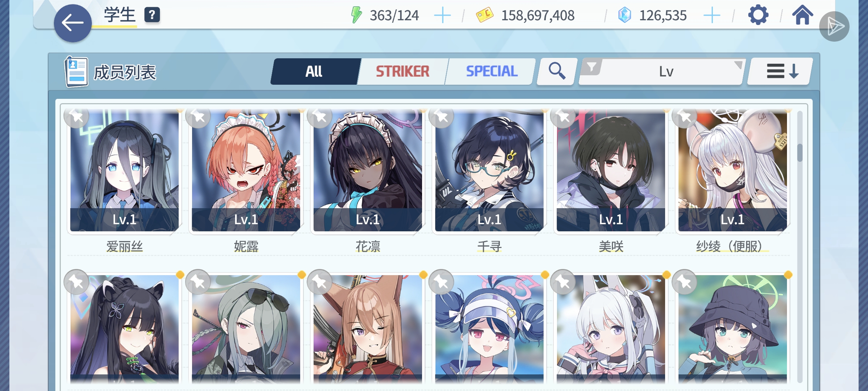Screen dimensions: 868x391
Task: Go back using the arrow button
Action: [73, 23]
